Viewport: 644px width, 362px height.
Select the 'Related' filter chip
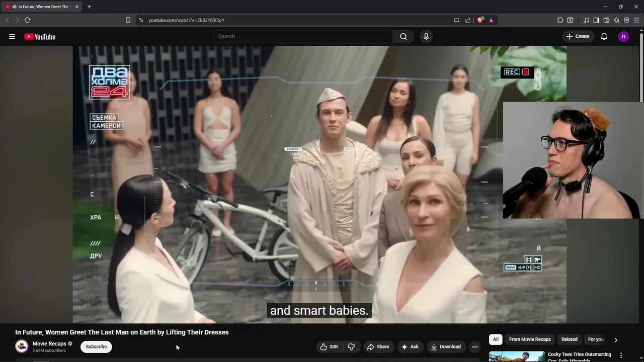(x=570, y=339)
